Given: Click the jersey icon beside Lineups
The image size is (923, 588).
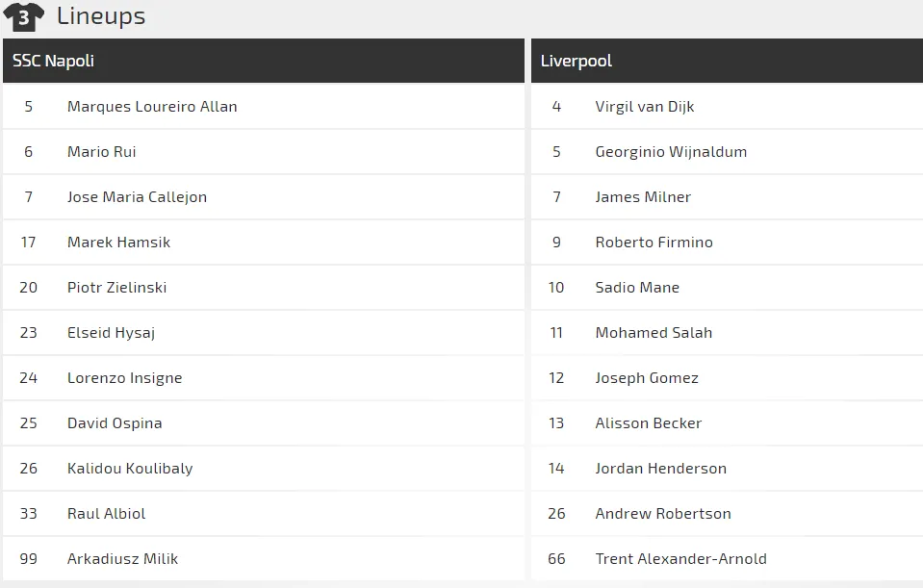Looking at the screenshot, I should [24, 16].
